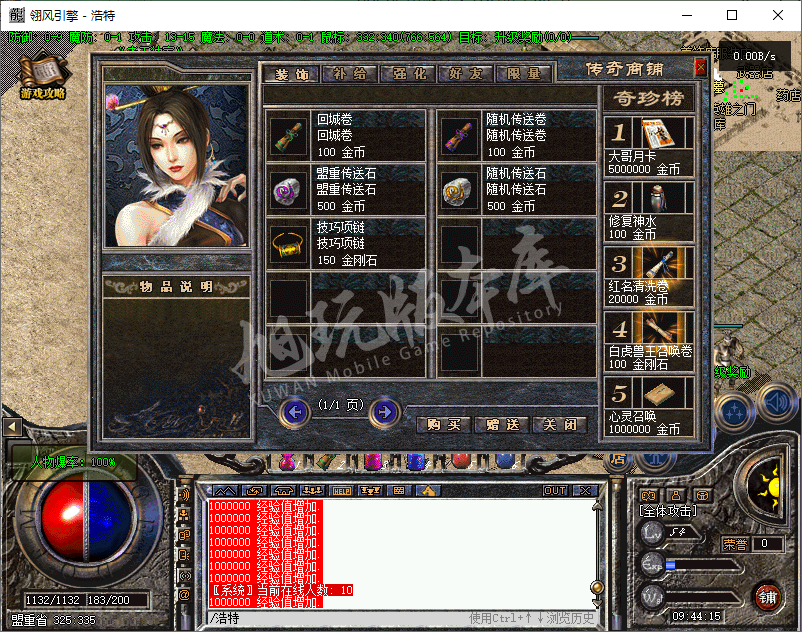This screenshot has height=632, width=802.
Task: Toggle the sound speaker button
Action: 776,403
